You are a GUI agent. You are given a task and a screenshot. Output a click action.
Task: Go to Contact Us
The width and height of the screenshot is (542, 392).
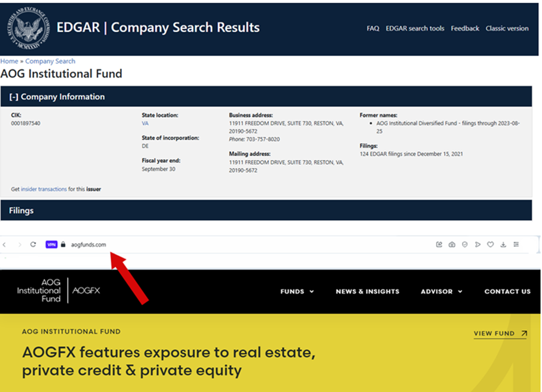point(507,291)
